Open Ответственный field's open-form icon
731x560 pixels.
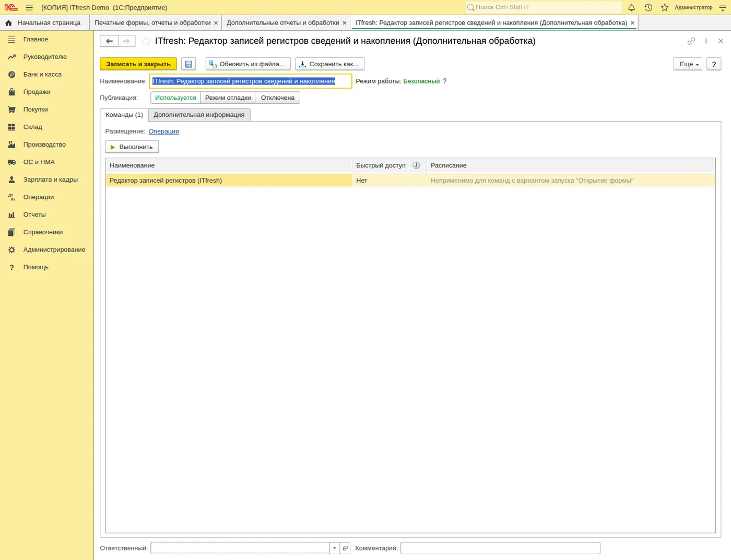345,548
